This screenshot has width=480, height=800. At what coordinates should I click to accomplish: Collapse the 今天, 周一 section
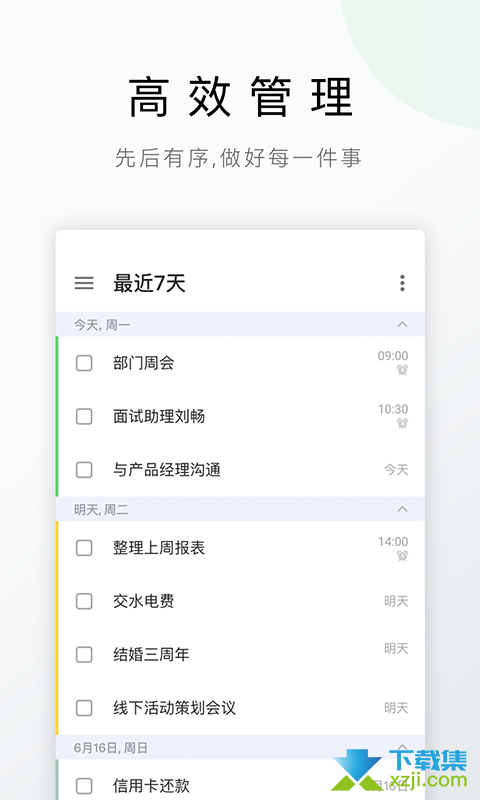coord(402,324)
